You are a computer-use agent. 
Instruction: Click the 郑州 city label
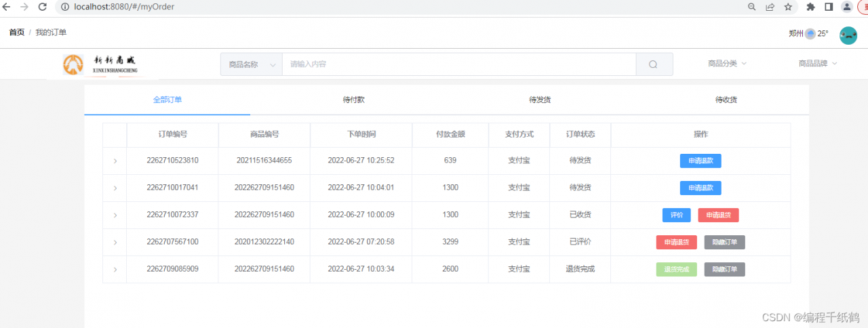point(796,33)
